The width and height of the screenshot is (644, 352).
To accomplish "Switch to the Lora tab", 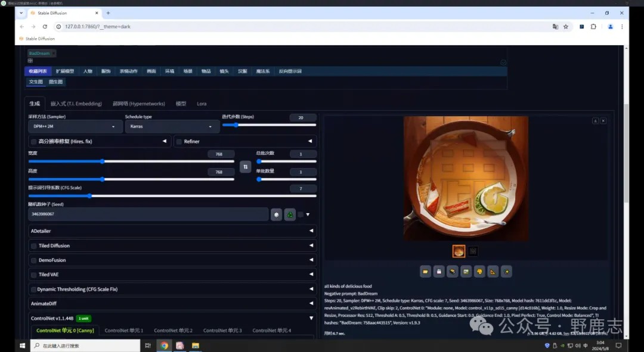I will point(202,104).
